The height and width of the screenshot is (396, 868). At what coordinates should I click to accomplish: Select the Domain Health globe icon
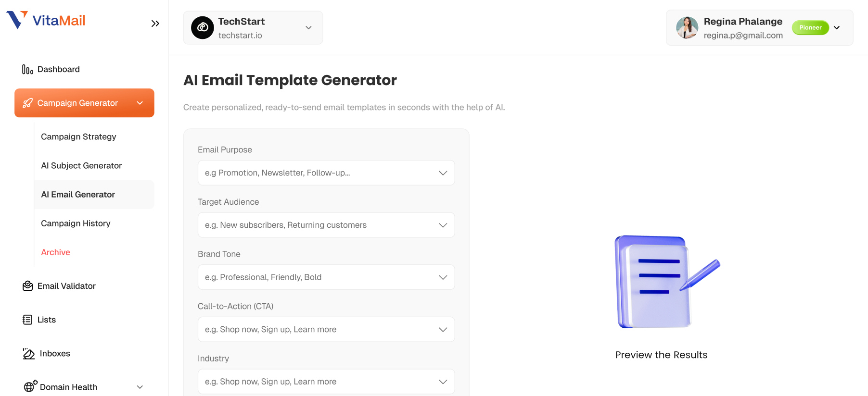point(28,386)
